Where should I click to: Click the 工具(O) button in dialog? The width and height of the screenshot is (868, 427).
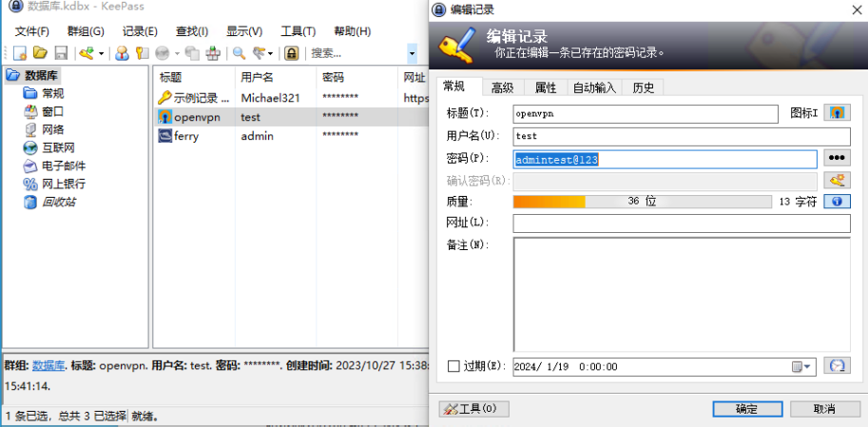(473, 409)
